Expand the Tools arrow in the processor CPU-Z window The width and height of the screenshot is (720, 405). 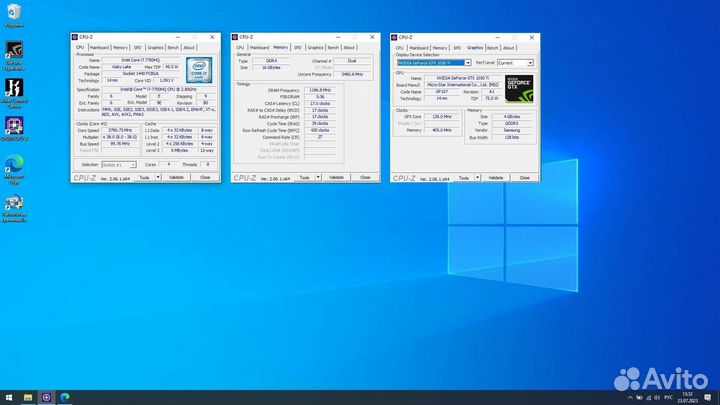[158, 177]
